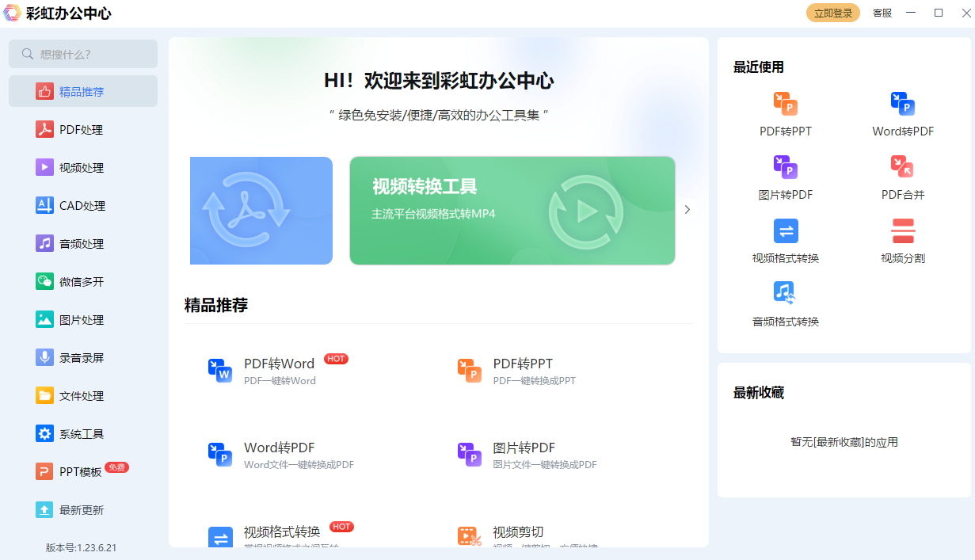The width and height of the screenshot is (975, 560).
Task: Select 精品推荐 thumbs-up sidebar icon
Action: 44,91
